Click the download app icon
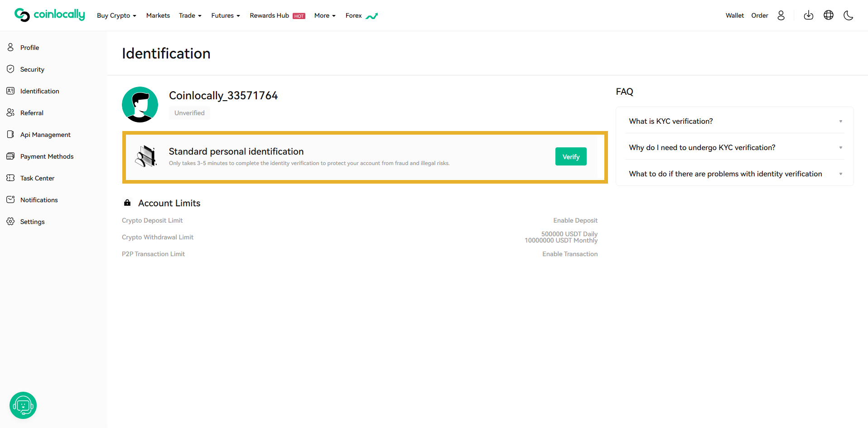This screenshot has width=868, height=428. 809,15
